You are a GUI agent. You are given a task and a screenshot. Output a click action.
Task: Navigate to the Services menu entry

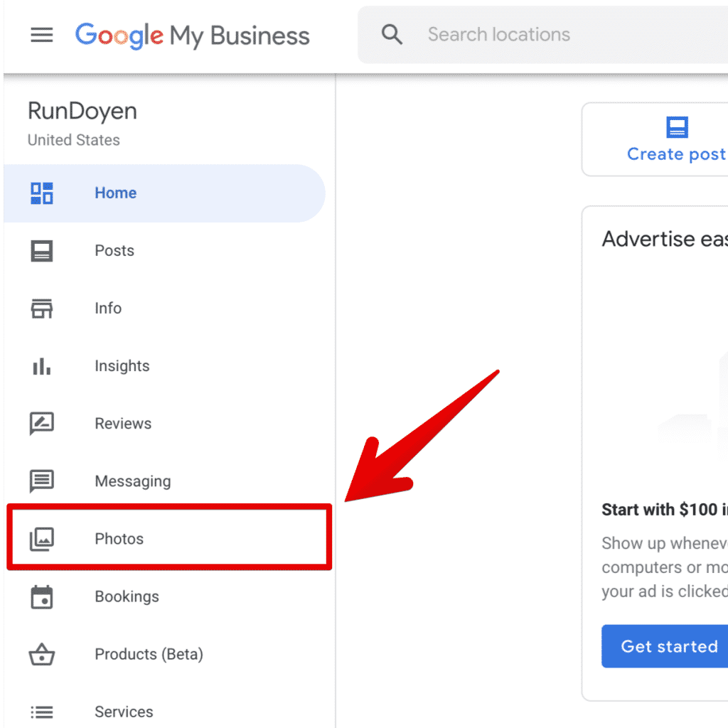click(x=124, y=712)
